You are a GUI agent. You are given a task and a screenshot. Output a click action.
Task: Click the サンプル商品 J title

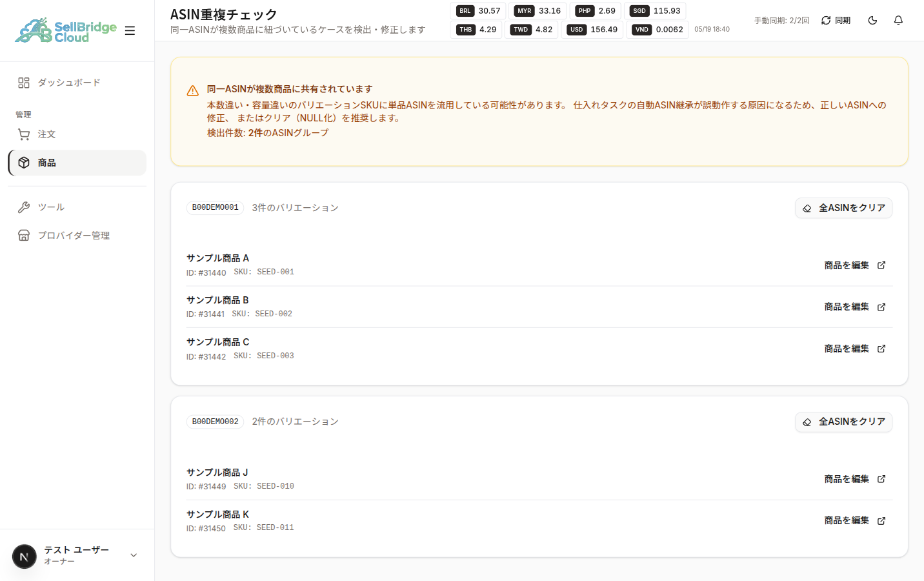pyautogui.click(x=217, y=473)
